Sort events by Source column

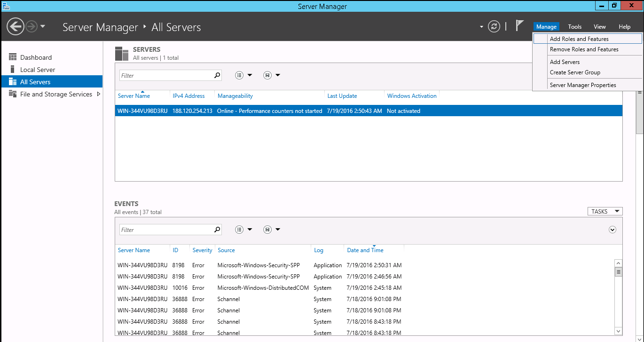226,250
